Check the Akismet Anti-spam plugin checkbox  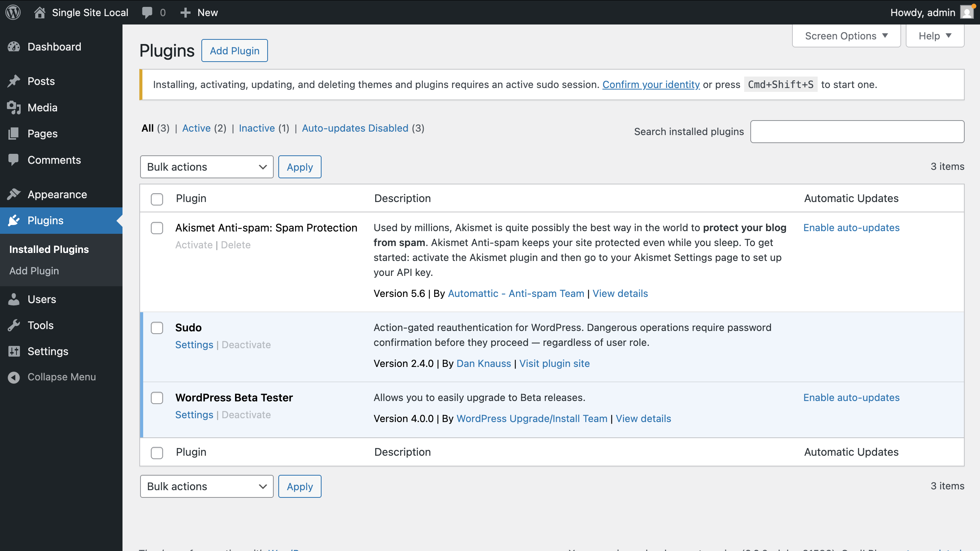click(157, 228)
